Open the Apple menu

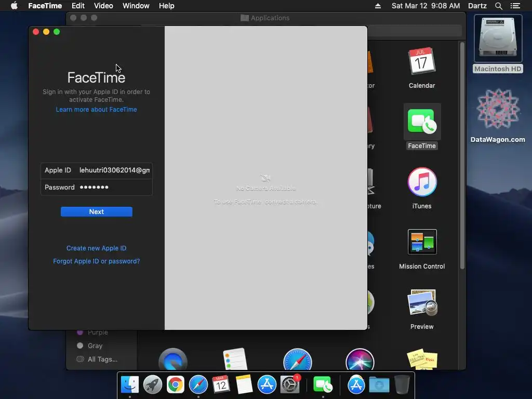14,5
